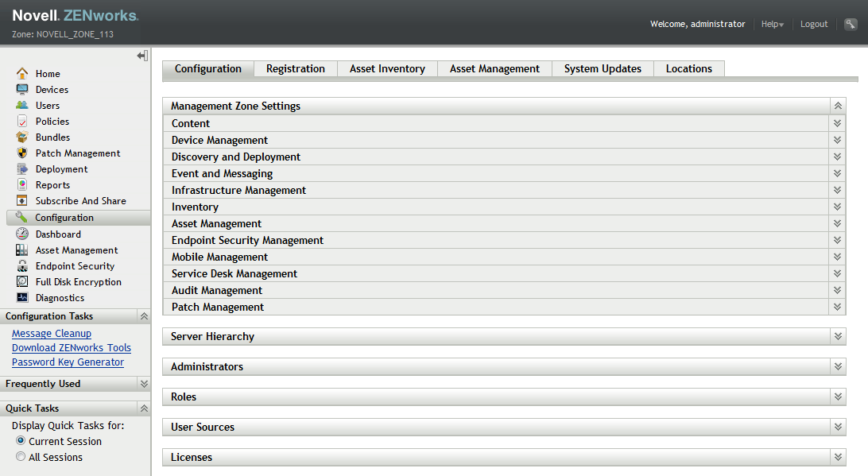
Task: Open the System Updates tab
Action: [x=603, y=69]
